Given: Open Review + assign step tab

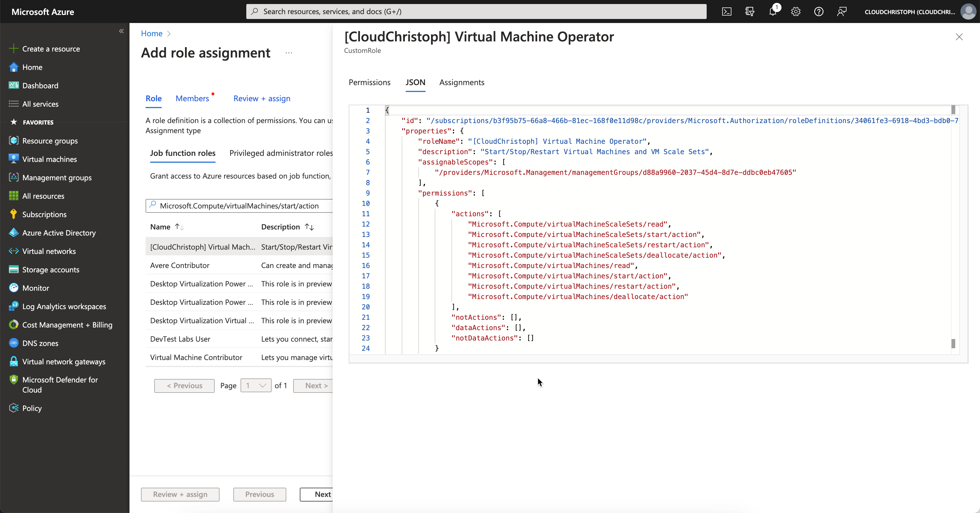Looking at the screenshot, I should click(x=262, y=98).
